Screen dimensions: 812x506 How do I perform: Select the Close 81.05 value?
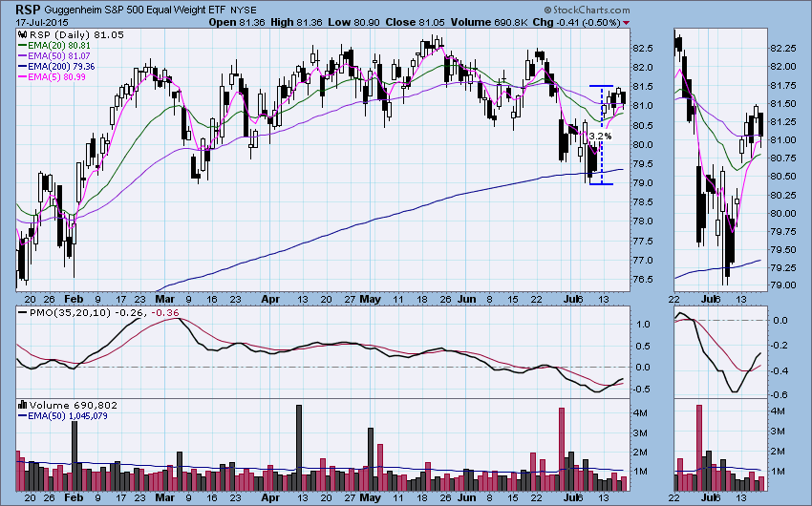coord(416,22)
